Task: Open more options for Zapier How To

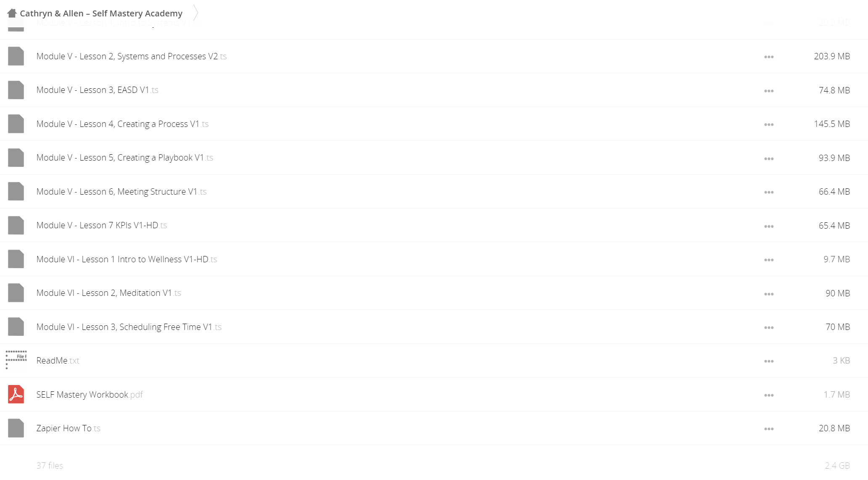Action: (769, 429)
